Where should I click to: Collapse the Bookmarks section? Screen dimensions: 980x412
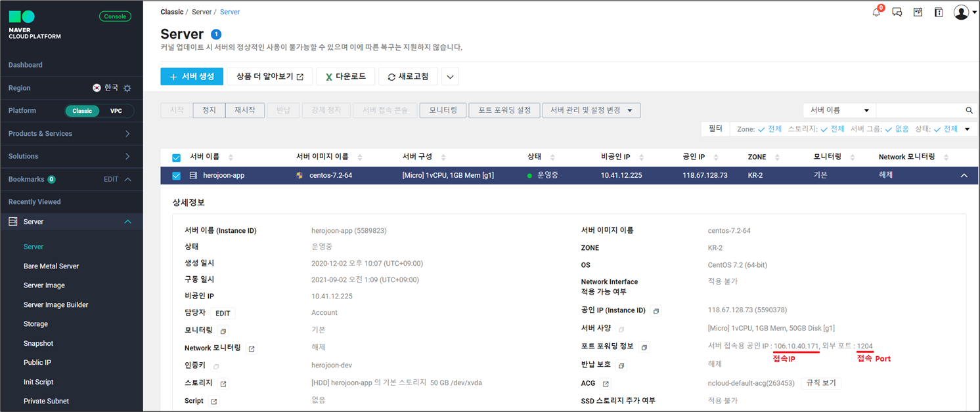(x=128, y=179)
